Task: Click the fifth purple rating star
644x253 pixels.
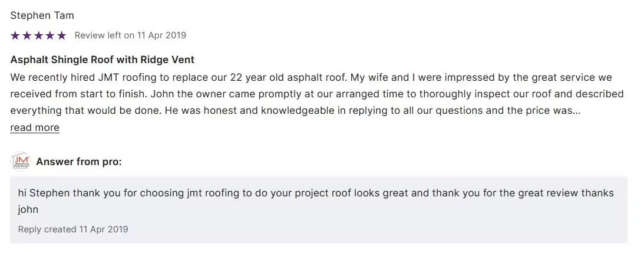Action: coord(62,35)
